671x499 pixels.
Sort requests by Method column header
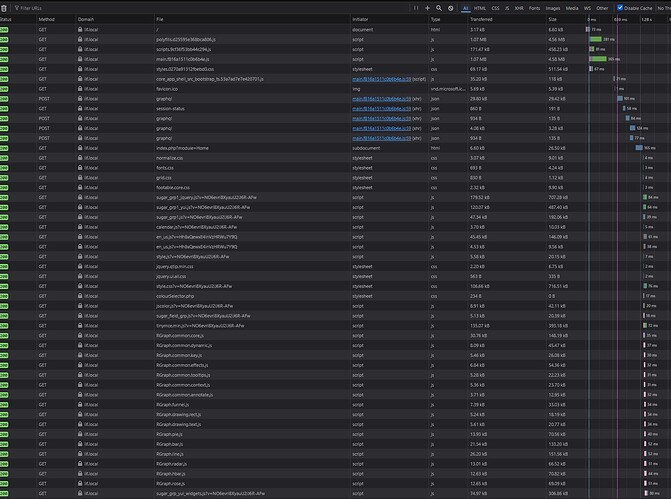coord(47,19)
